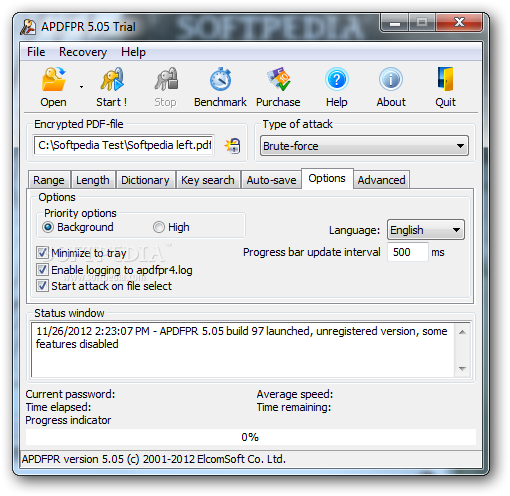Run the Benchmark stopwatch tool
The height and width of the screenshot is (496, 510).
click(220, 79)
